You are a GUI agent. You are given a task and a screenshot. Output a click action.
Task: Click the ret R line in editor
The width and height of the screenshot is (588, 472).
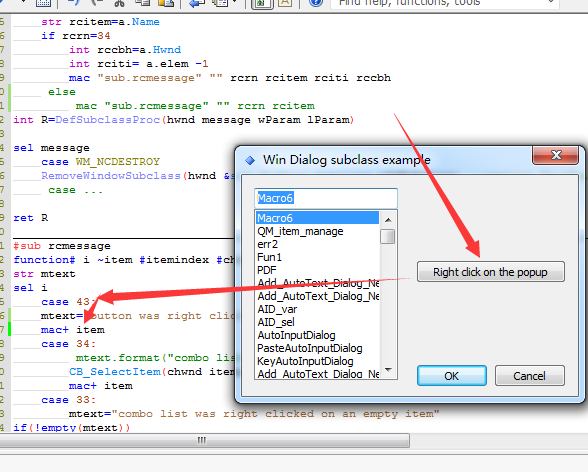click(31, 218)
